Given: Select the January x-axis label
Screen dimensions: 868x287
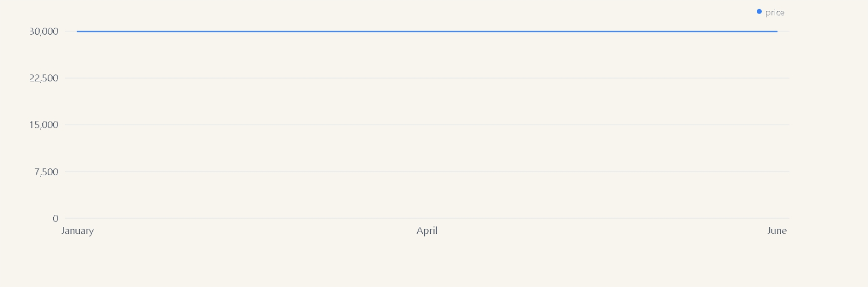Looking at the screenshot, I should coord(78,231).
